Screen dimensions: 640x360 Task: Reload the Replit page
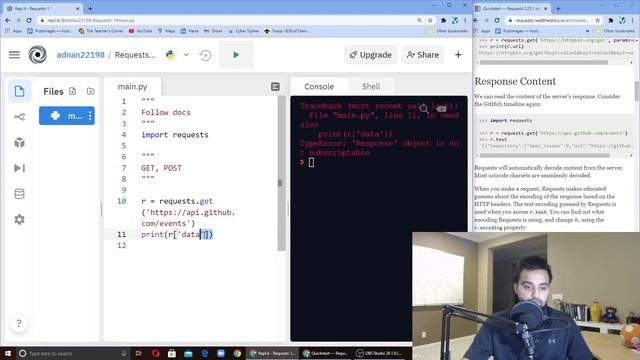click(x=29, y=20)
